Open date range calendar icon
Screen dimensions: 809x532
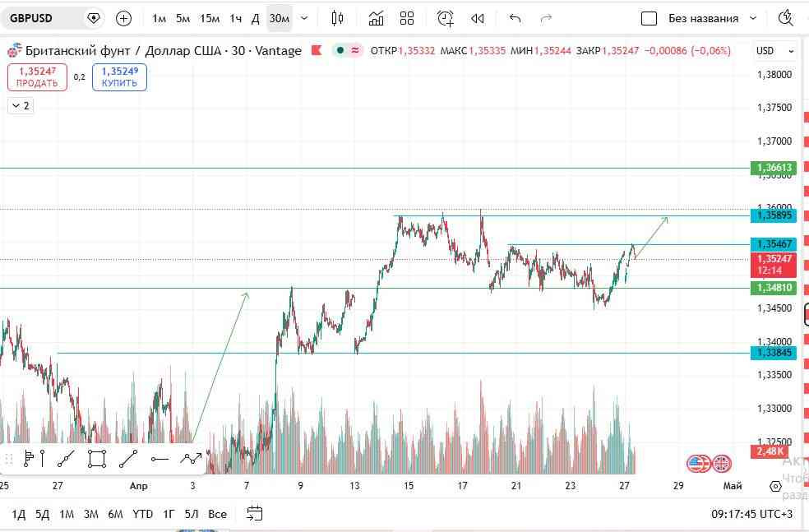(254, 513)
